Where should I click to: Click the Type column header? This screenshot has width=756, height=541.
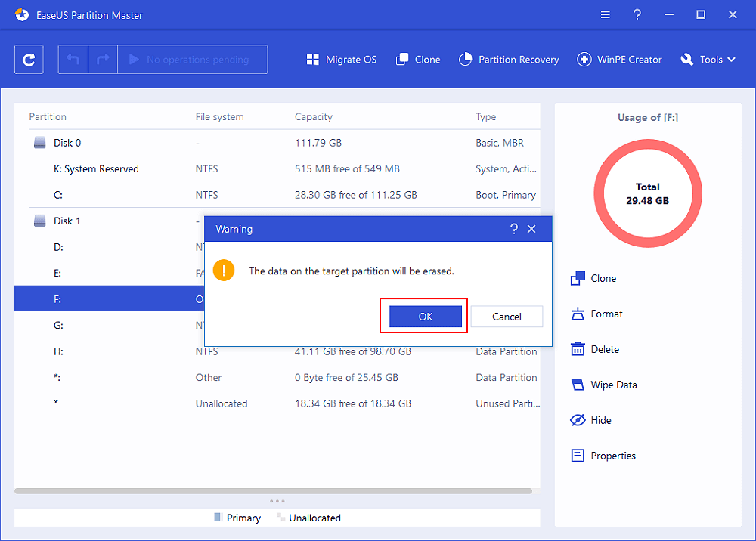click(485, 117)
